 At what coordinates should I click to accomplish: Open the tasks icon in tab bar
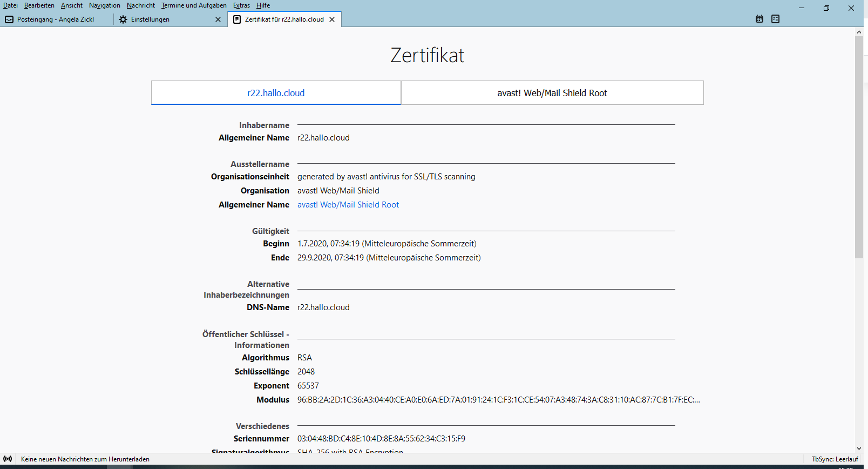(776, 19)
